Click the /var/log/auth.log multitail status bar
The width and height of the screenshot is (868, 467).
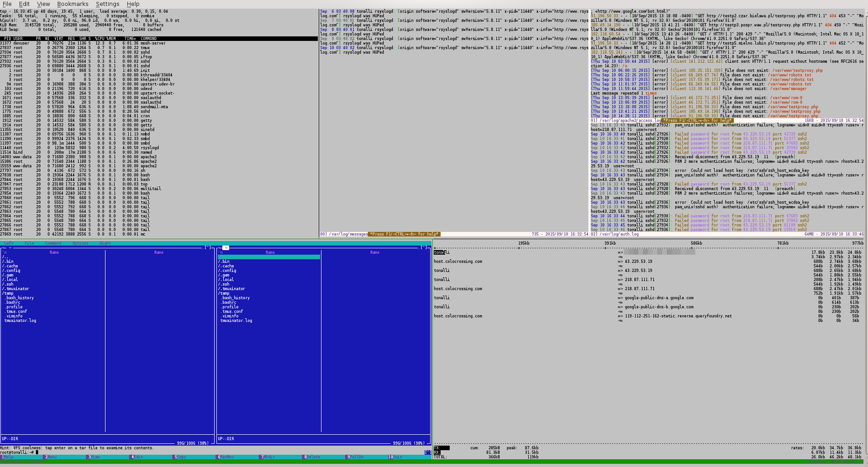(727, 234)
